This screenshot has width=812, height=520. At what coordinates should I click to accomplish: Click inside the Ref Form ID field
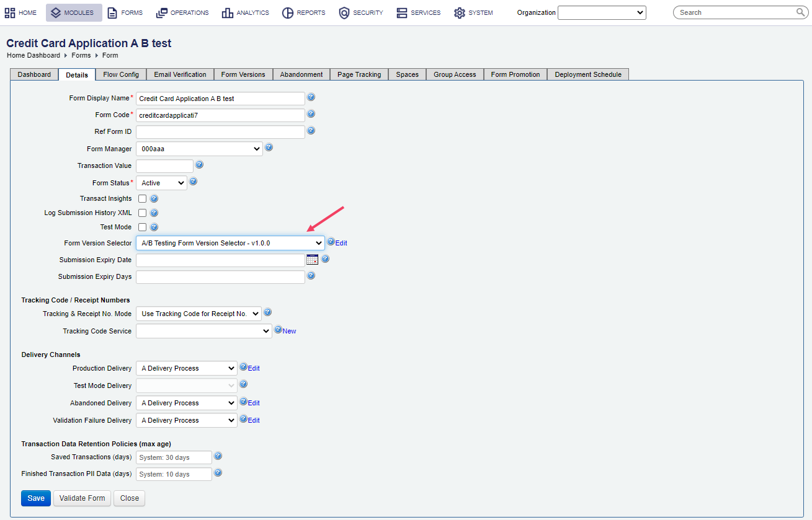pos(220,131)
